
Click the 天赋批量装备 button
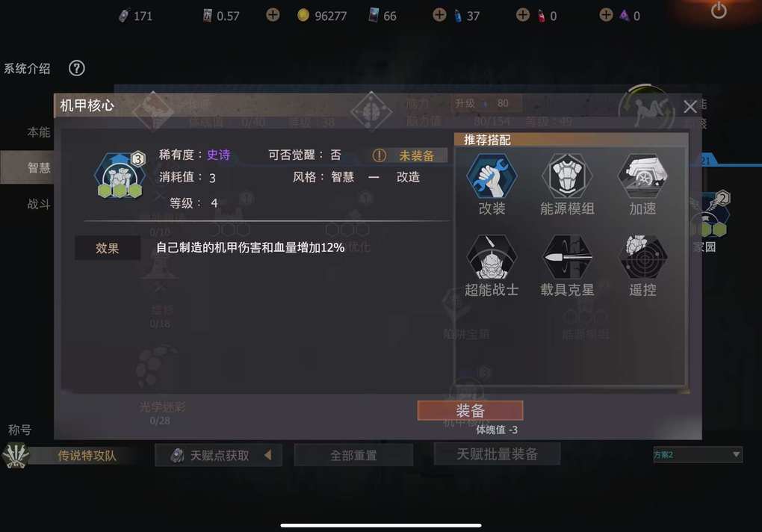[497, 454]
